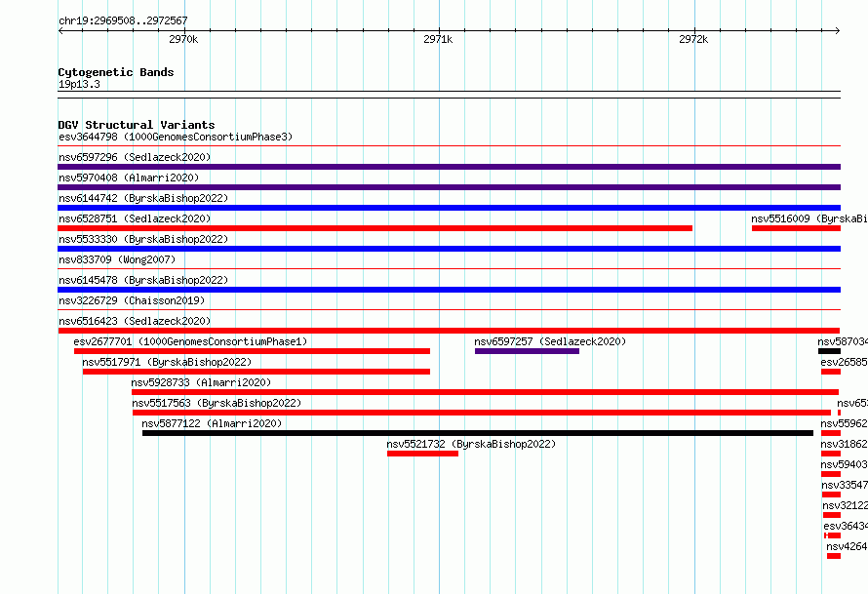The image size is (868, 594).
Task: Click the partially visible nsv55962 label
Action: click(x=845, y=423)
